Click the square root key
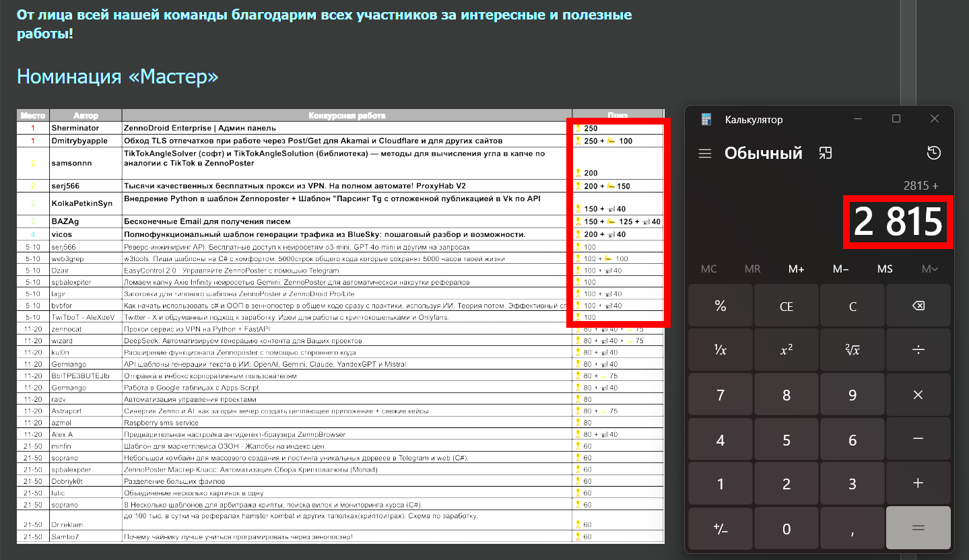The width and height of the screenshot is (969, 560). [852, 350]
